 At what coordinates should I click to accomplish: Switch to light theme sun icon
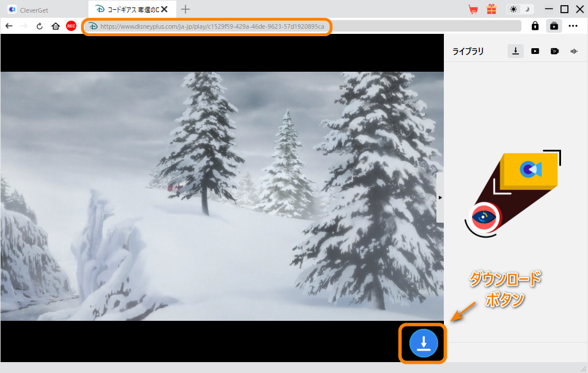[513, 9]
